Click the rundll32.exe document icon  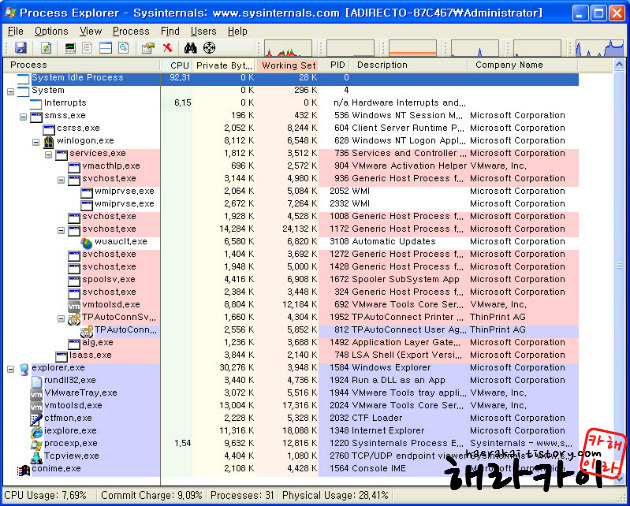coord(37,381)
